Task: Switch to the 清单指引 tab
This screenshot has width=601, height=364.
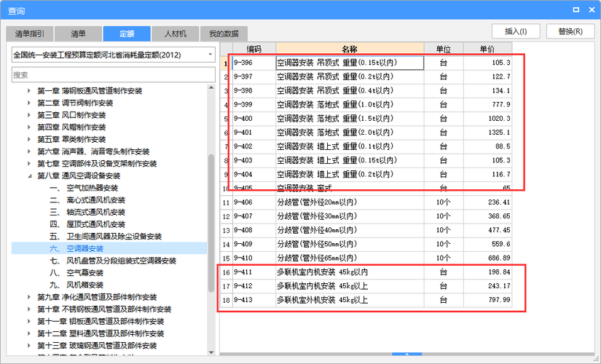Action: pos(31,34)
